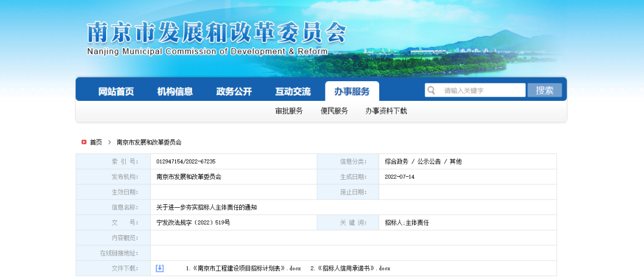Open the 便民服务 submenu item
The width and height of the screenshot is (644, 280).
pyautogui.click(x=335, y=111)
